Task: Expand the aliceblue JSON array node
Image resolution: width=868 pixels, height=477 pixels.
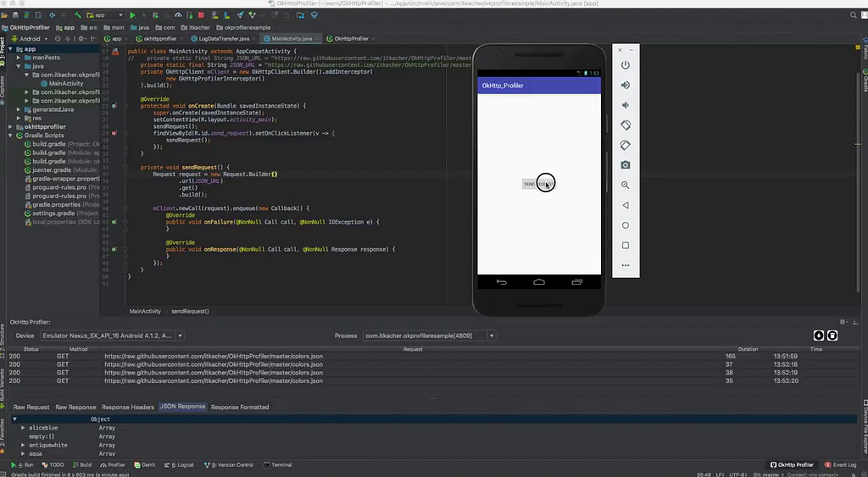Action: coord(23,428)
